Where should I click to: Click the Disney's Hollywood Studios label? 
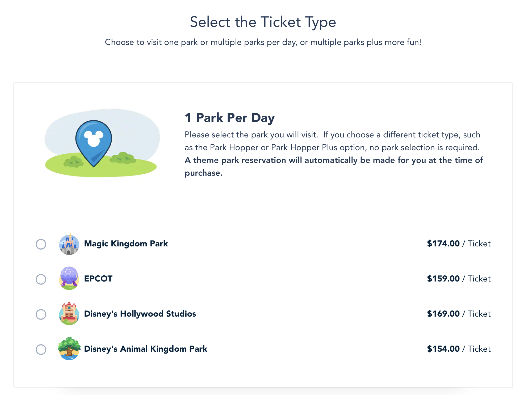point(140,314)
